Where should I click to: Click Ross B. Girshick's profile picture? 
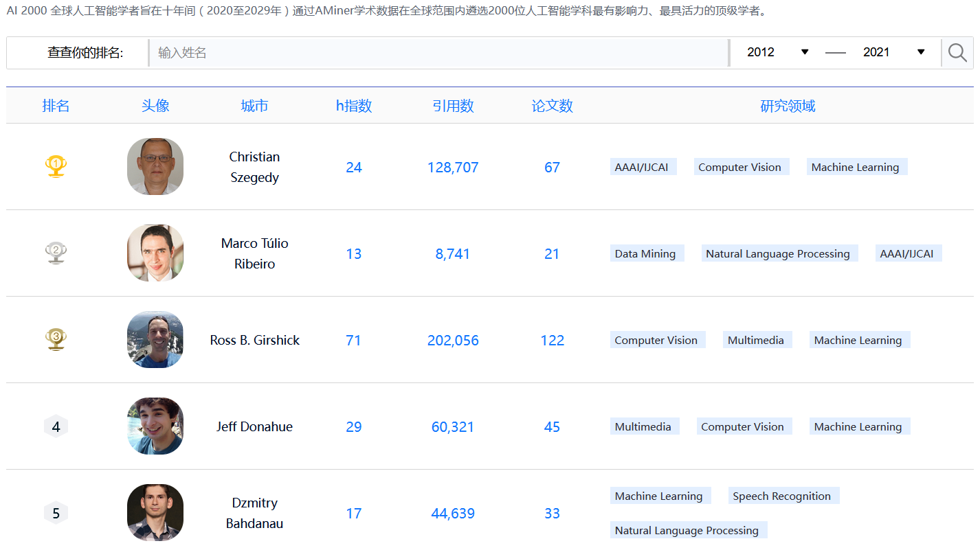(x=155, y=339)
